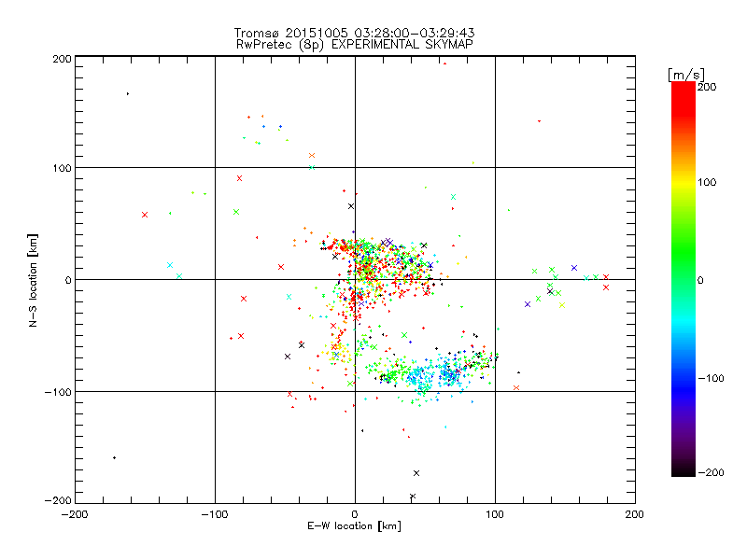Click the y-axis tick label "100"

pyautogui.click(x=62, y=169)
